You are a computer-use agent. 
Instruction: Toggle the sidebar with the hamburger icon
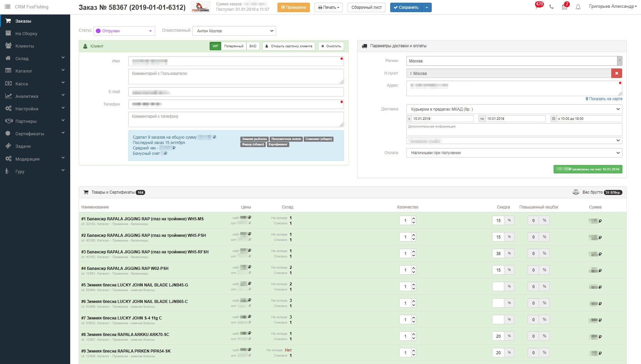[7, 7]
